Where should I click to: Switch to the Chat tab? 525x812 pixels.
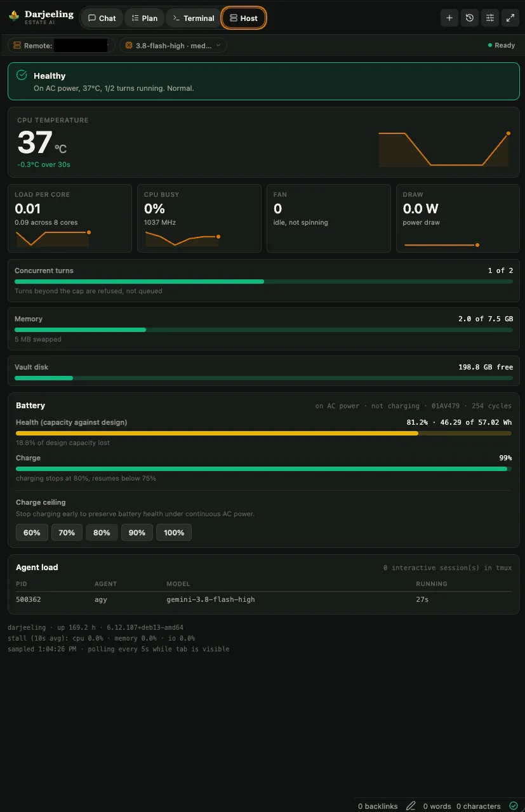[102, 18]
